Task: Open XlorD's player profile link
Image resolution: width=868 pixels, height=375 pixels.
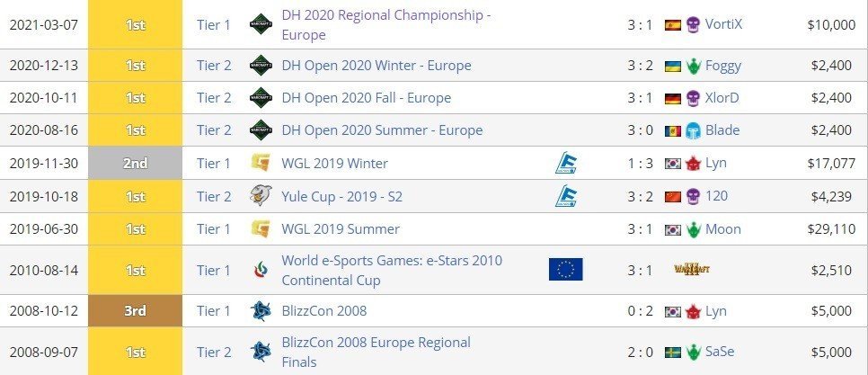Action: (x=722, y=98)
